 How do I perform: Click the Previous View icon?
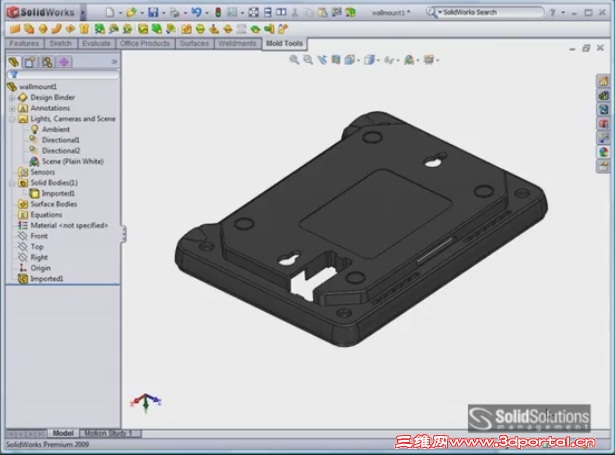pyautogui.click(x=322, y=60)
